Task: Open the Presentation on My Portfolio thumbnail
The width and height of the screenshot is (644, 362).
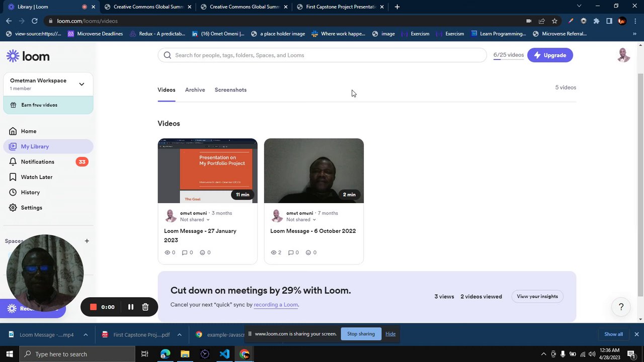Action: pos(207,171)
